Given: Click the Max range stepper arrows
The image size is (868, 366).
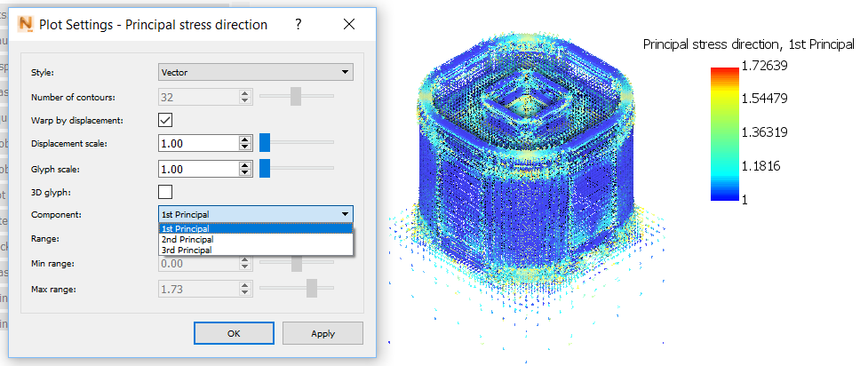Looking at the screenshot, I should 245,289.
